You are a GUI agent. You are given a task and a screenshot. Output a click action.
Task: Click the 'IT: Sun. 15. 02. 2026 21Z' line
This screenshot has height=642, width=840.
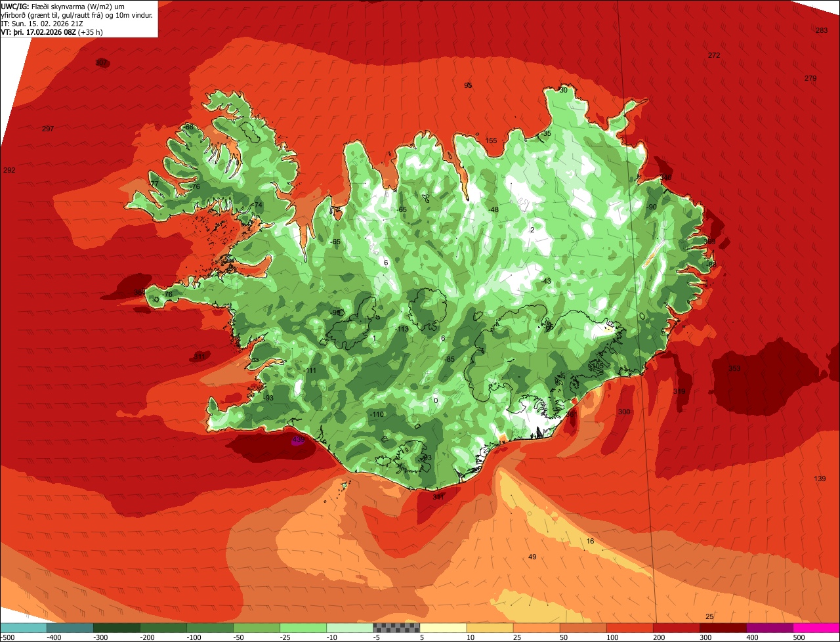pyautogui.click(x=41, y=24)
